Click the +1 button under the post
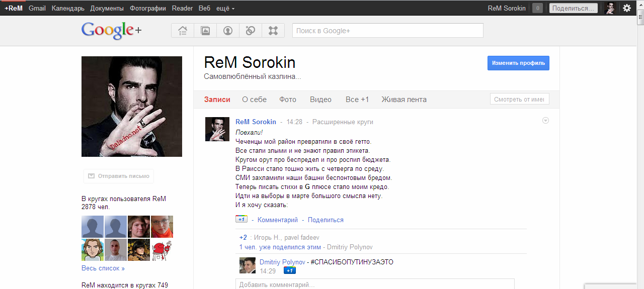 click(242, 220)
